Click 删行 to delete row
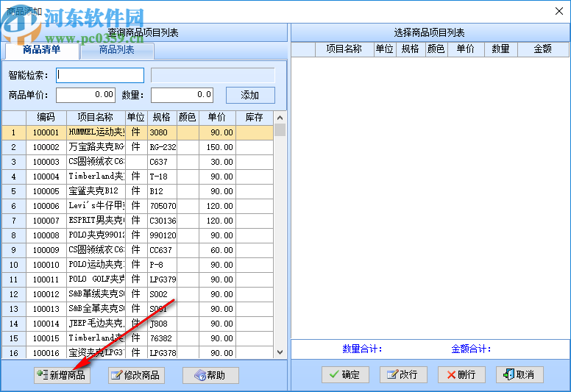Screen dimensions: 571x392 click(461, 374)
